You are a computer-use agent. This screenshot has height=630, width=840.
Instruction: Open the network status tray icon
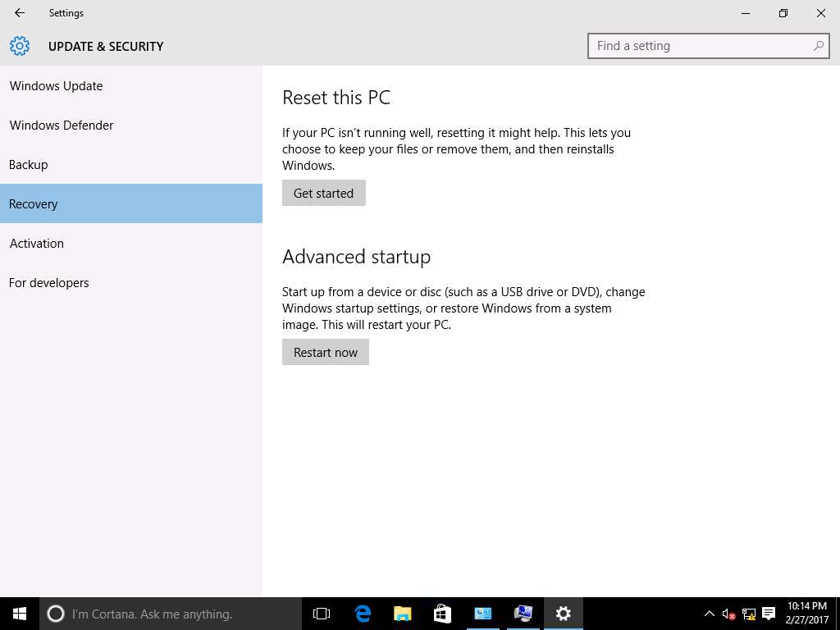pyautogui.click(x=749, y=614)
